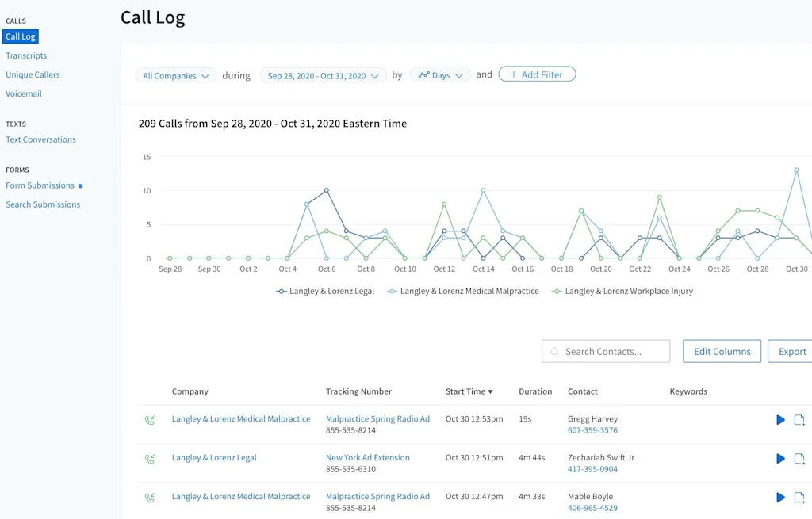This screenshot has width=812, height=519.
Task: Click the Oct 30 peak point of the Medical Malpractice line
Action: 796,170
